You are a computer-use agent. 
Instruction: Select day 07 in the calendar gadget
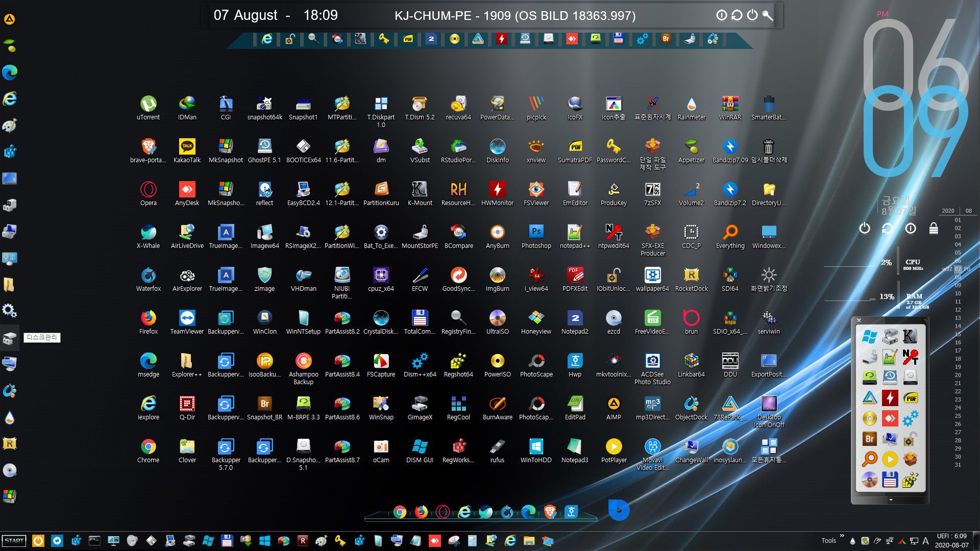pos(958,269)
